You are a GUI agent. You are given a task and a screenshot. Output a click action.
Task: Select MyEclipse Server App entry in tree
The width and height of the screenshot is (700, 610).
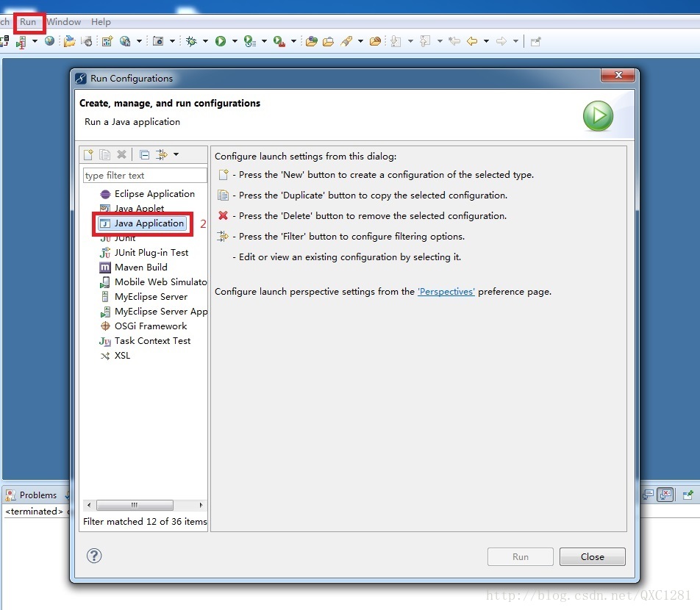[153, 312]
